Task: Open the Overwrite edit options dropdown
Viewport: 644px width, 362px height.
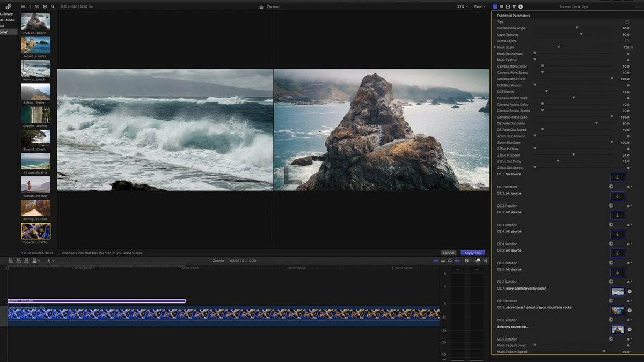Action: pyautogui.click(x=39, y=261)
